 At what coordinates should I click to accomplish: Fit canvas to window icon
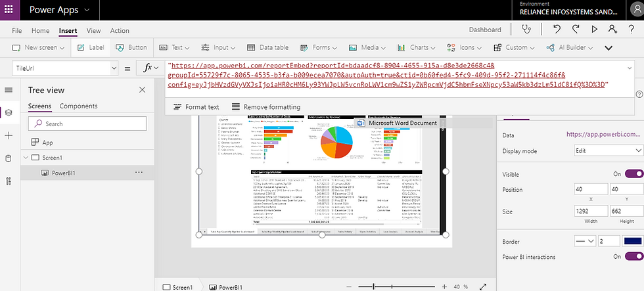tap(483, 286)
